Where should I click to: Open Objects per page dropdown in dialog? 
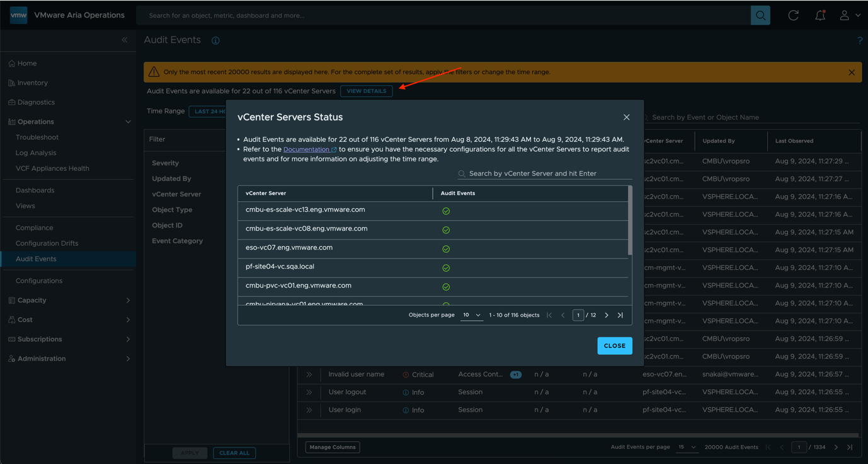pos(472,315)
